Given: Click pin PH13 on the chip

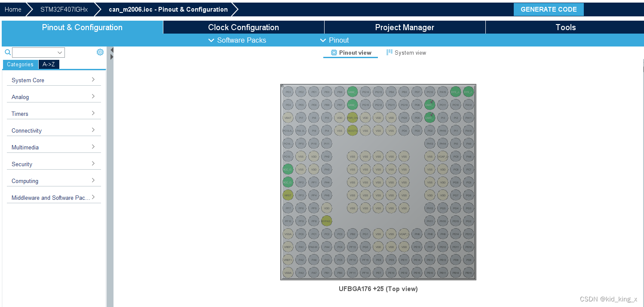Looking at the screenshot, I should tap(430, 143).
